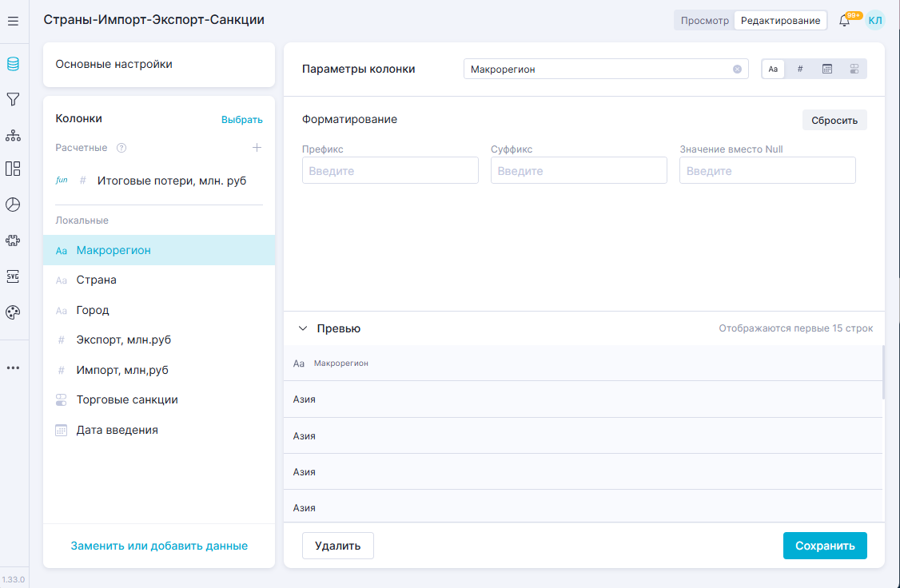Click the notifications bell icon
900x588 pixels.
(844, 21)
